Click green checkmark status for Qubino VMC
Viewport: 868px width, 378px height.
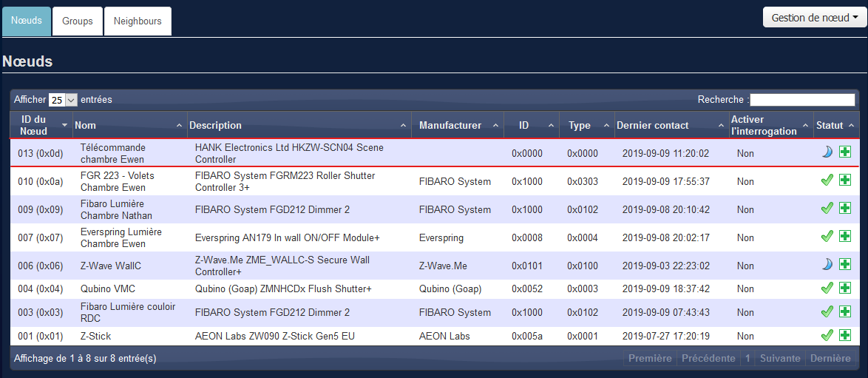[x=827, y=288]
